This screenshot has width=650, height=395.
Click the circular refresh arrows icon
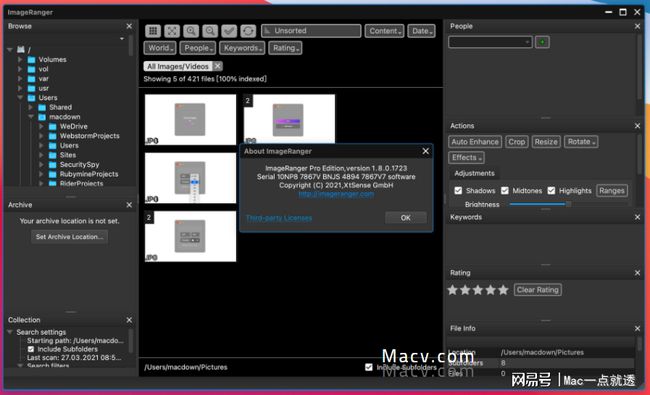[x=248, y=31]
